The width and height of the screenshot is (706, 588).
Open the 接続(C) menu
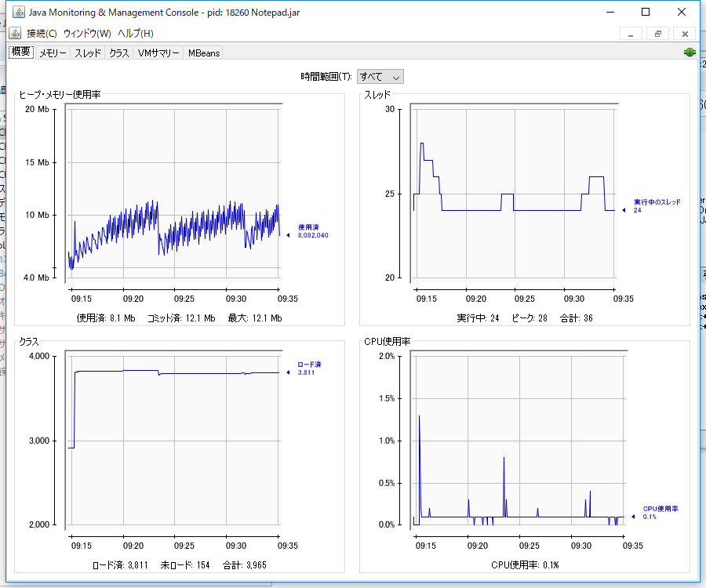(42, 33)
